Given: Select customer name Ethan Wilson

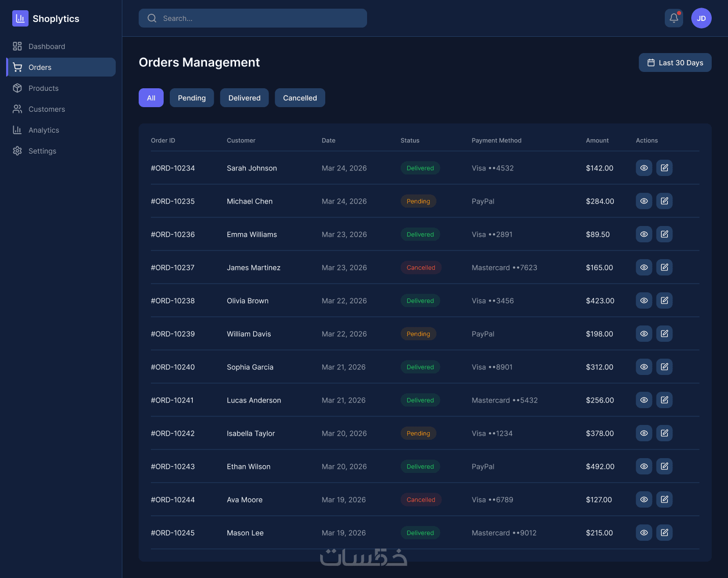Looking at the screenshot, I should [x=249, y=467].
